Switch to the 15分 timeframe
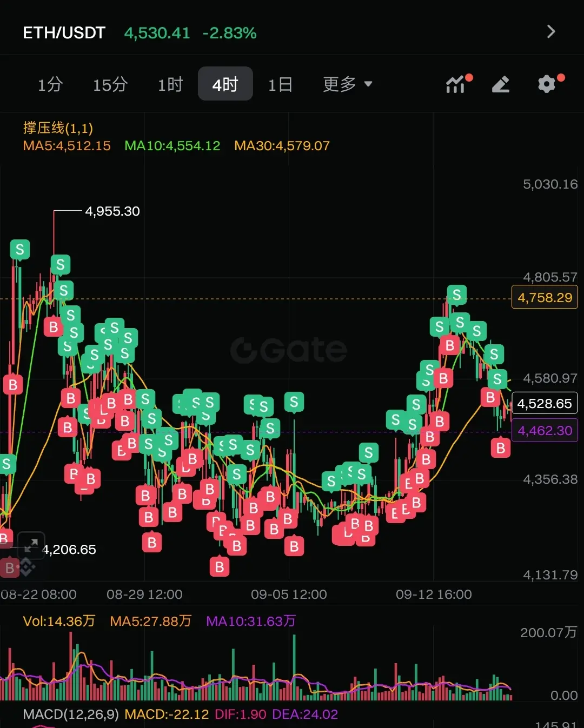584x728 pixels. point(110,84)
